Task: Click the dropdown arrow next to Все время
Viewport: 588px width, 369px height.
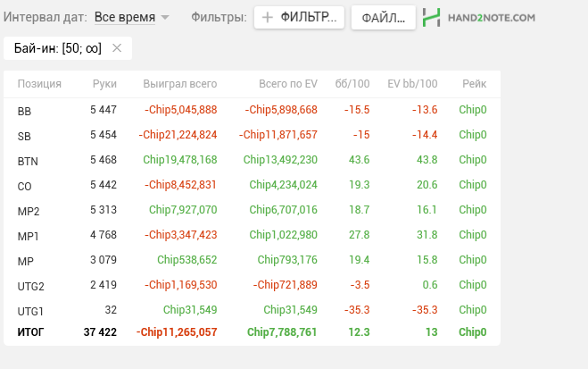Action: [x=165, y=17]
